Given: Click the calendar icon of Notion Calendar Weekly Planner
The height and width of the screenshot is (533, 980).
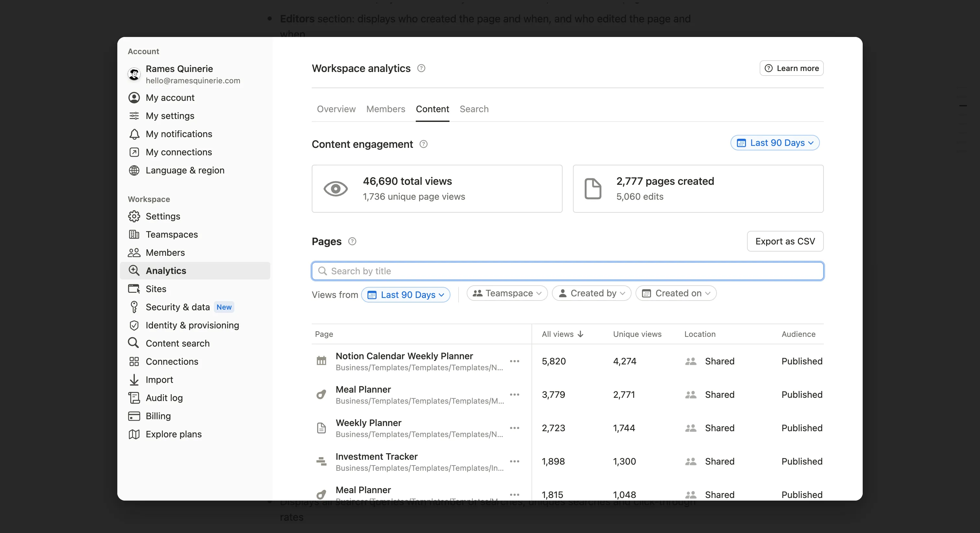Looking at the screenshot, I should click(321, 361).
